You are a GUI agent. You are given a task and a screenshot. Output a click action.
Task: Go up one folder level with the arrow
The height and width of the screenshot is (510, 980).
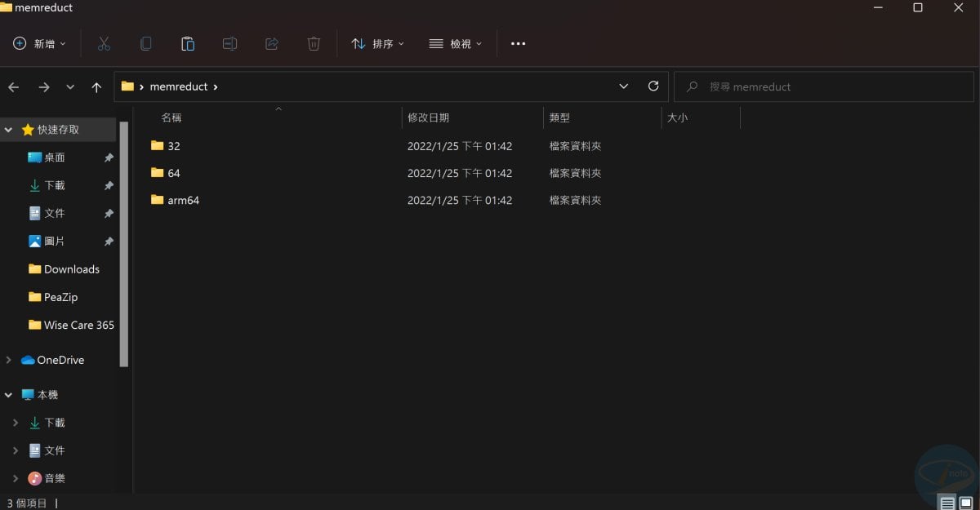[x=96, y=86]
